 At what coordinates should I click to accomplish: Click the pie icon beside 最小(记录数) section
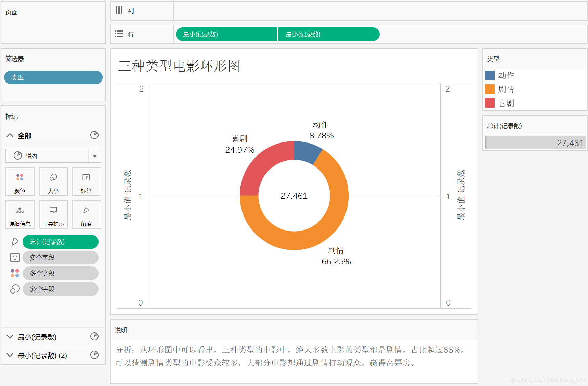pos(94,336)
